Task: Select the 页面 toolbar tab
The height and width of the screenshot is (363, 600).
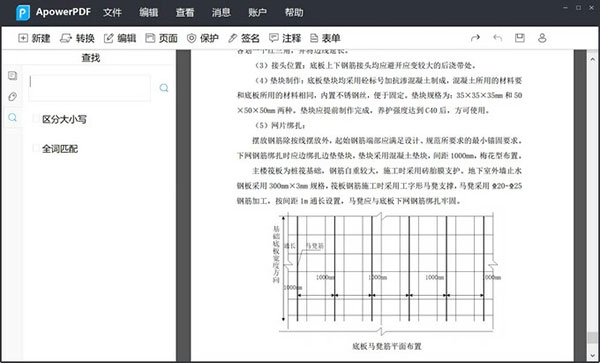Action: pos(161,38)
